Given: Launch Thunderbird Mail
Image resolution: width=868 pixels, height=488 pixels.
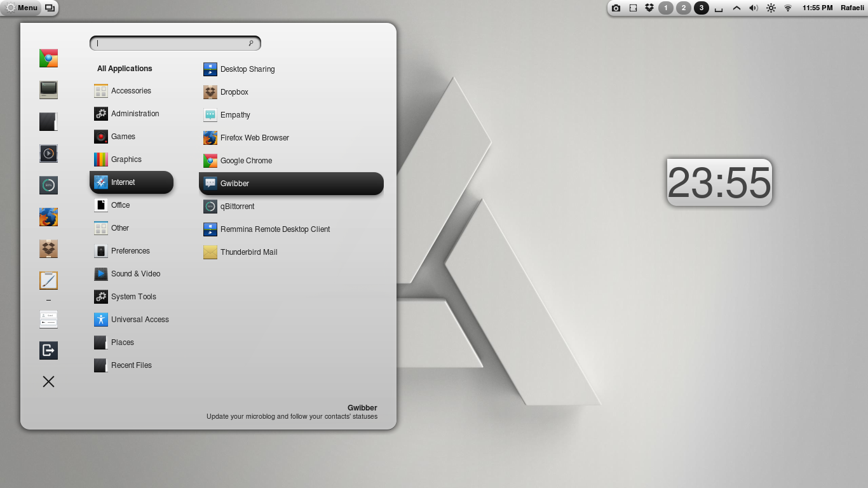Looking at the screenshot, I should tap(248, 252).
